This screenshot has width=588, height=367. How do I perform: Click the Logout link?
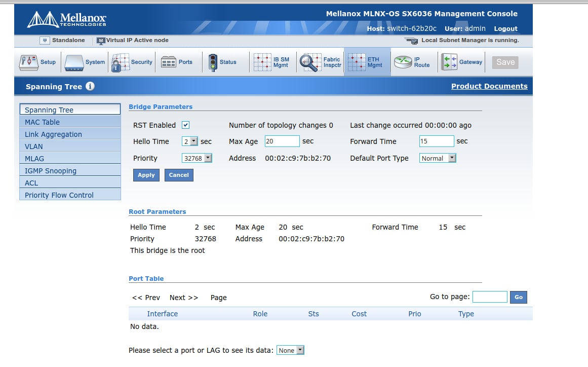pyautogui.click(x=505, y=28)
